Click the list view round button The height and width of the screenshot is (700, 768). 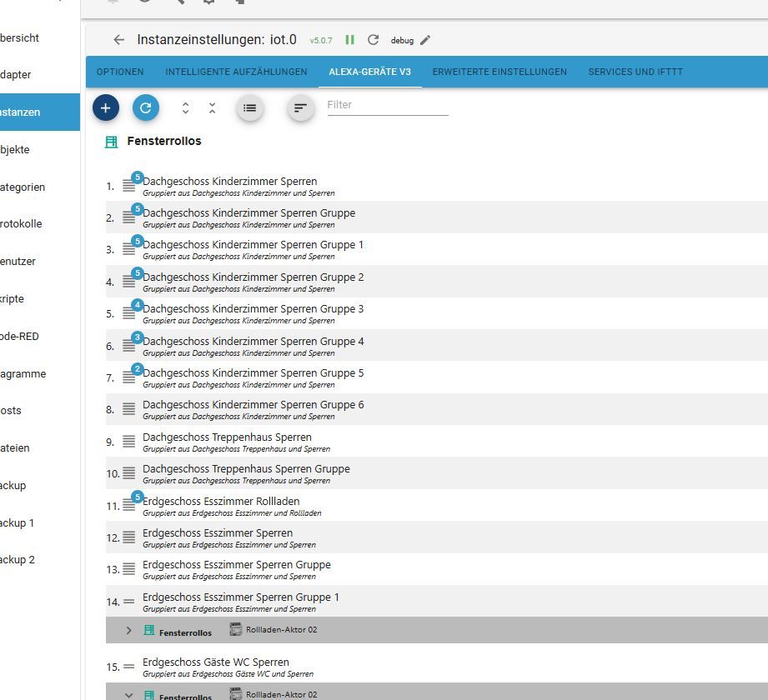[250, 108]
